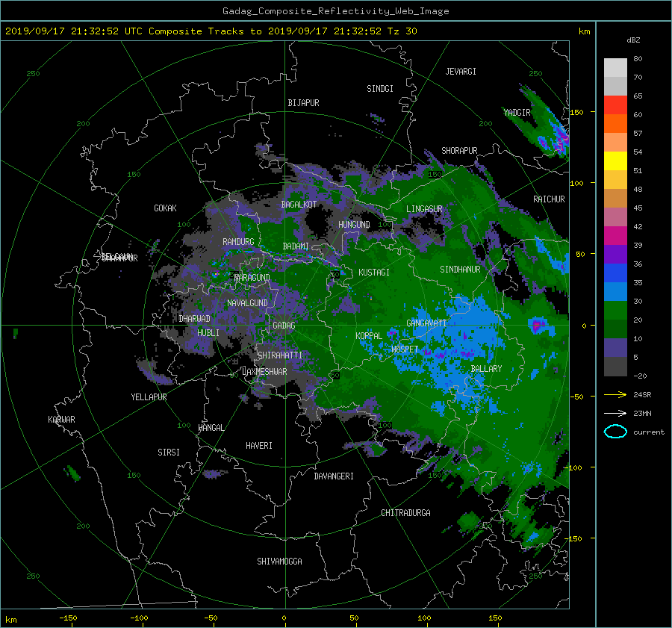Click the NAVALGUND city label
Screen dimensions: 672x628
247,303
